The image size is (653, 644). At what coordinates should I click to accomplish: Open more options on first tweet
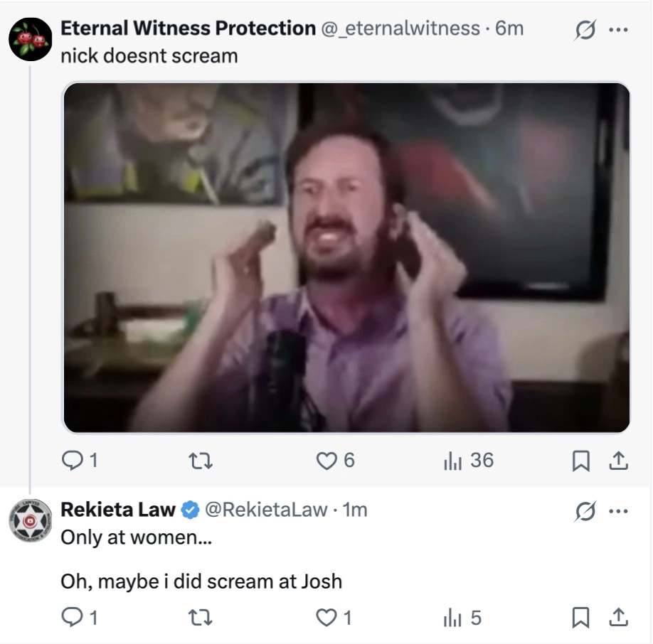coord(618,30)
